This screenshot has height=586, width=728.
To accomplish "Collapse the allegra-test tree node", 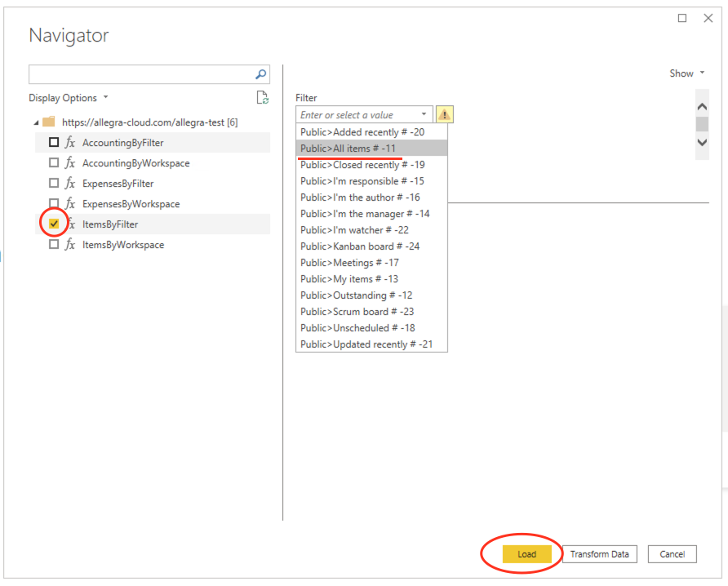I will pos(35,122).
